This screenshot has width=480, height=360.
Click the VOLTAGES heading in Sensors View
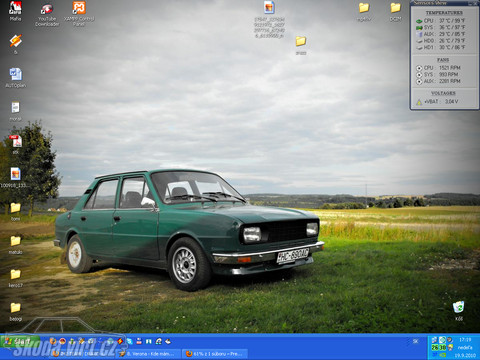443,93
